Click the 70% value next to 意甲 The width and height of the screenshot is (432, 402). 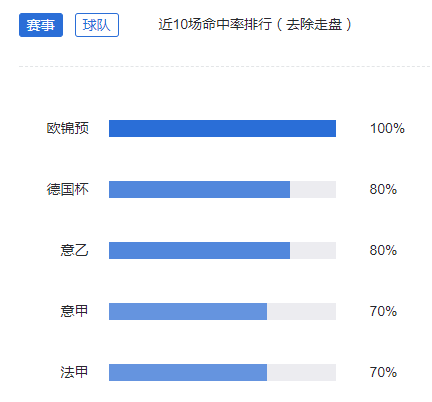[383, 311]
